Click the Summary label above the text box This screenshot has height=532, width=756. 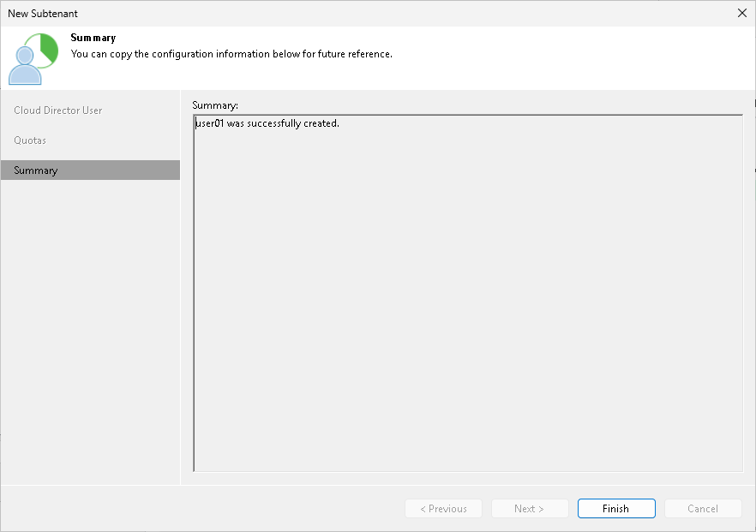point(210,105)
